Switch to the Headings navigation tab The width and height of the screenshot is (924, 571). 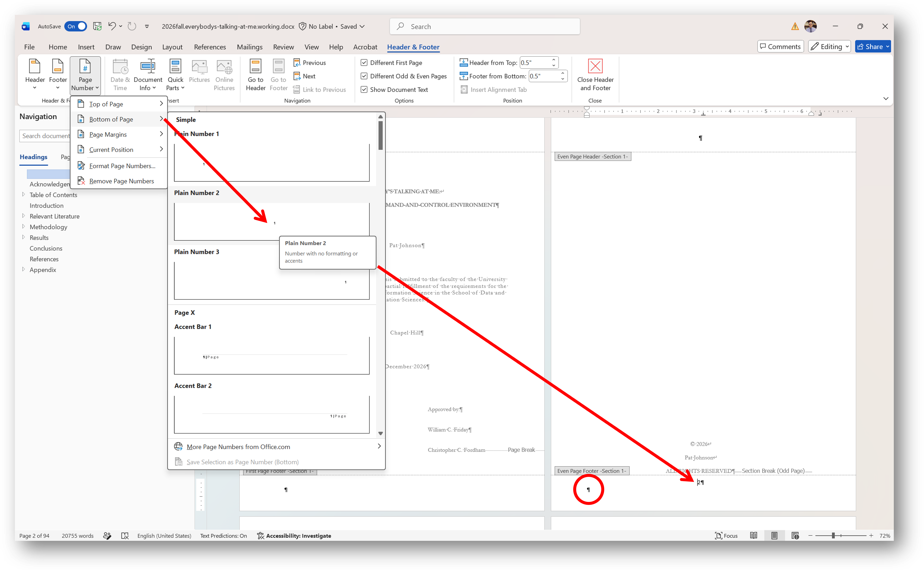(x=34, y=157)
